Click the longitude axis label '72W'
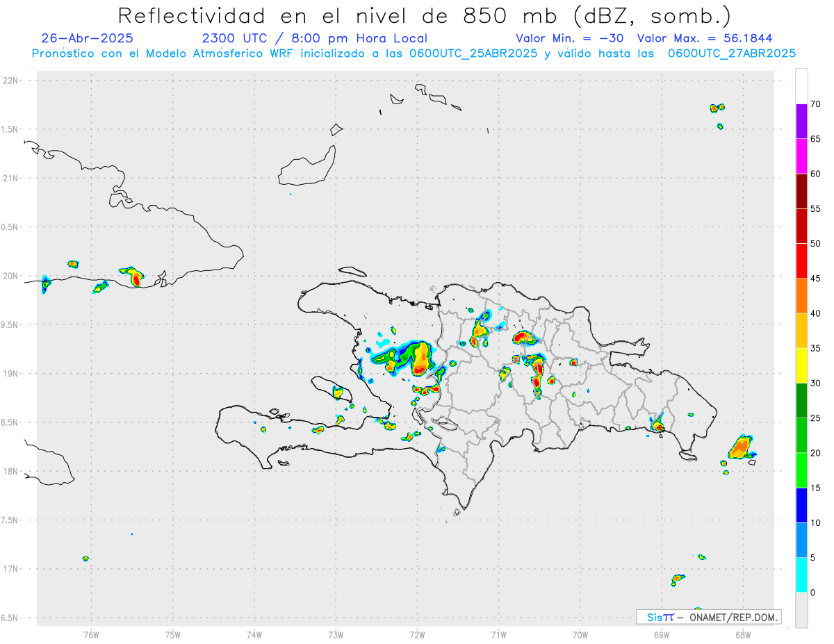This screenshot has height=644, width=834. (x=417, y=635)
